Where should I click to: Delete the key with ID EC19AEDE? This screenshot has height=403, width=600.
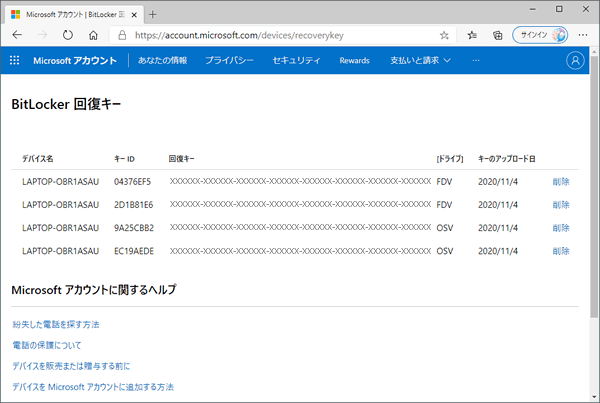561,251
